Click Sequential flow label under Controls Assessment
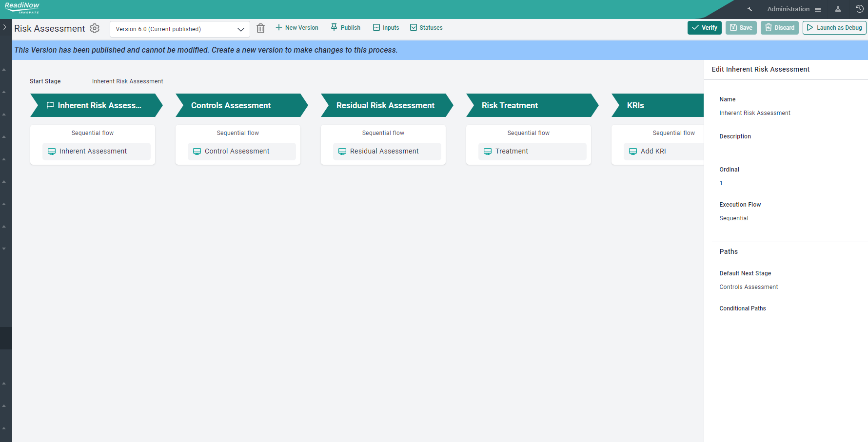 (238, 133)
